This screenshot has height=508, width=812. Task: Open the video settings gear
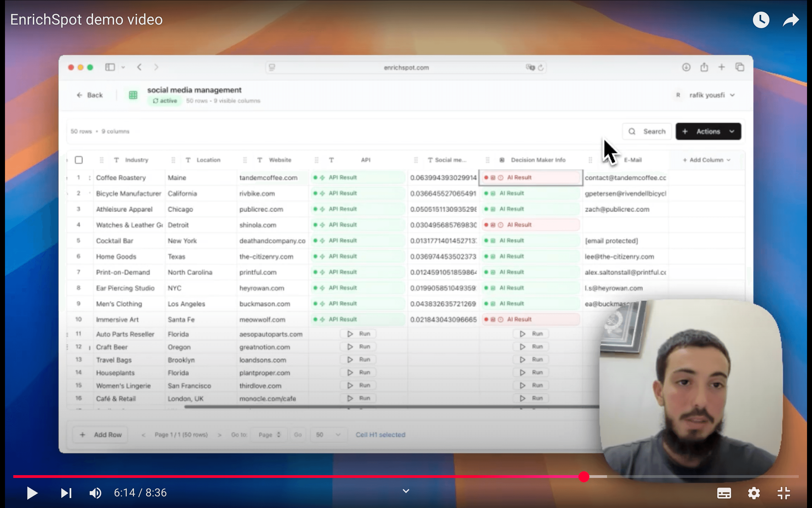(x=753, y=493)
